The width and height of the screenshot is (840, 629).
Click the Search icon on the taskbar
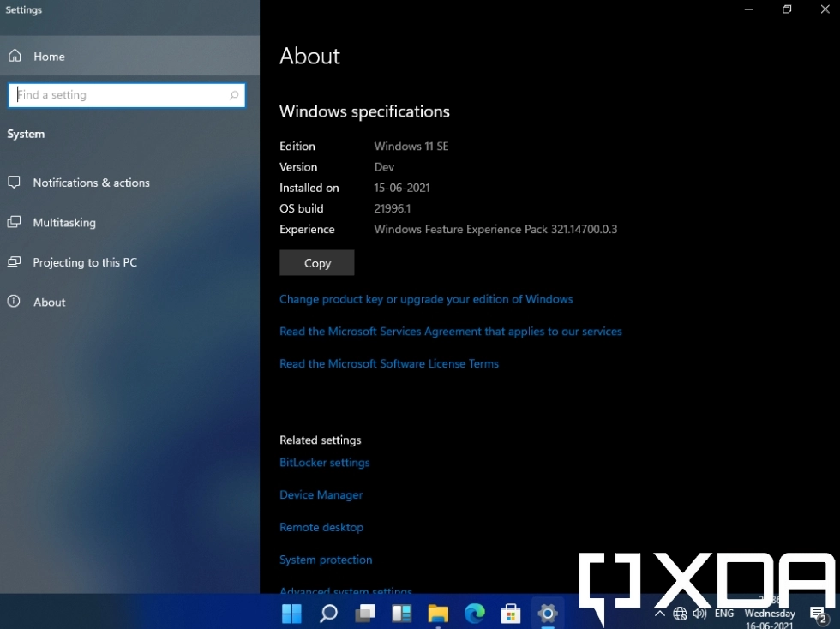pyautogui.click(x=328, y=614)
